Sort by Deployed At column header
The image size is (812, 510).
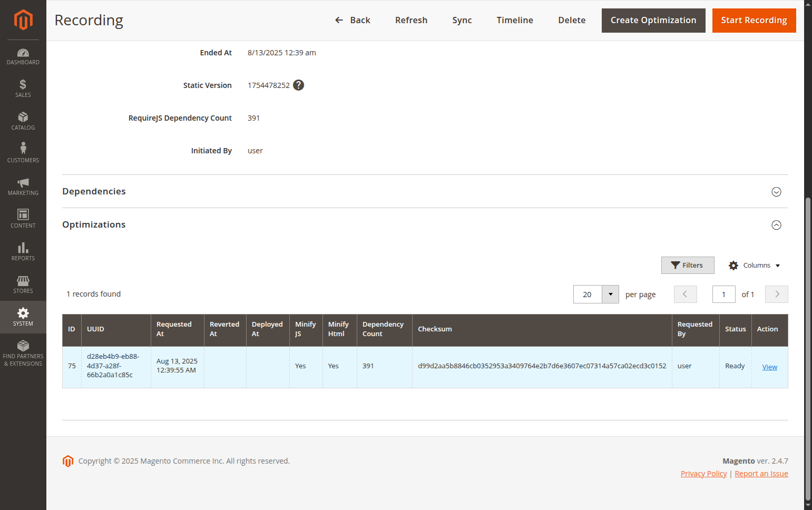coord(268,329)
